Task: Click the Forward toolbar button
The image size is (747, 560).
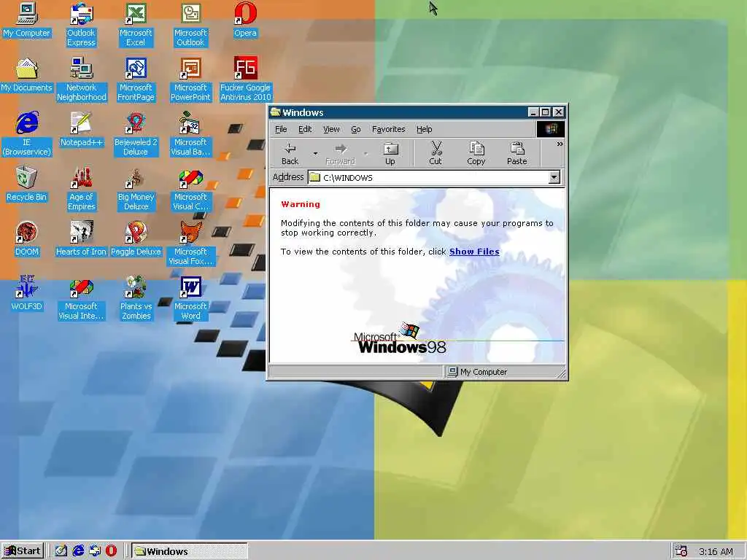Action: [x=340, y=153]
